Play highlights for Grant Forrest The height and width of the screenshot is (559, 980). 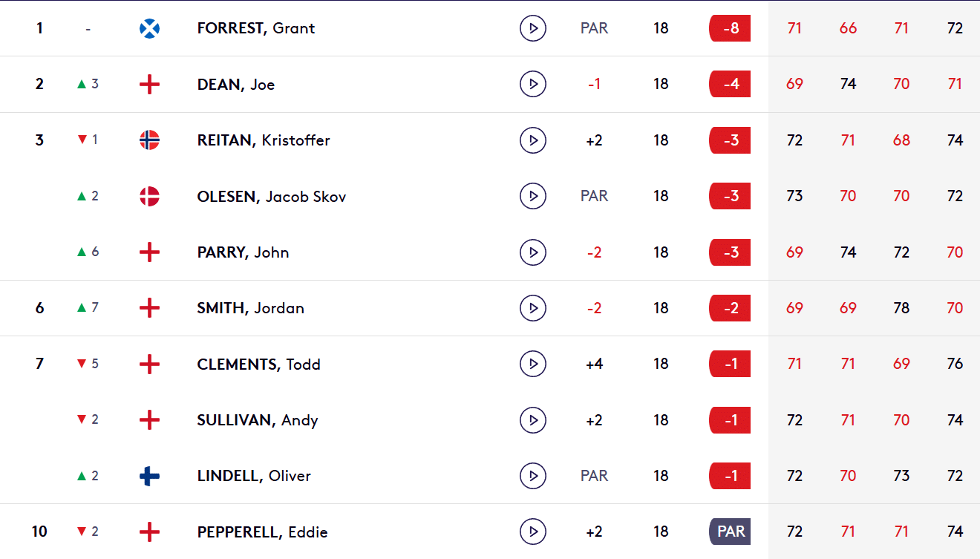(533, 28)
